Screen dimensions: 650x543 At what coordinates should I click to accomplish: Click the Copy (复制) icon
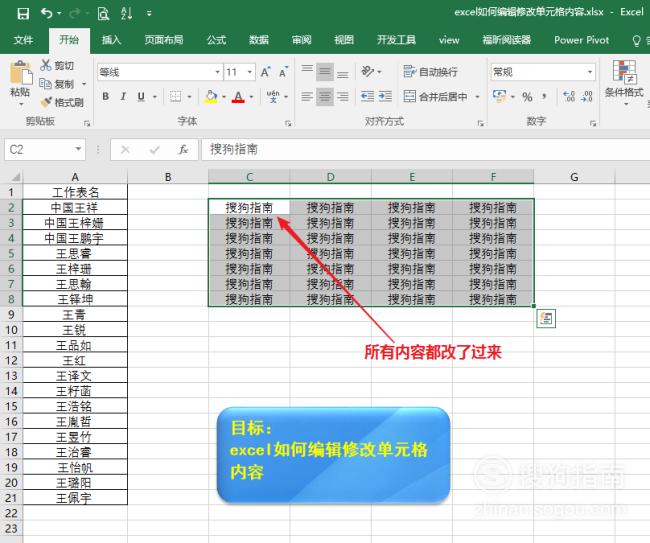pyautogui.click(x=45, y=84)
